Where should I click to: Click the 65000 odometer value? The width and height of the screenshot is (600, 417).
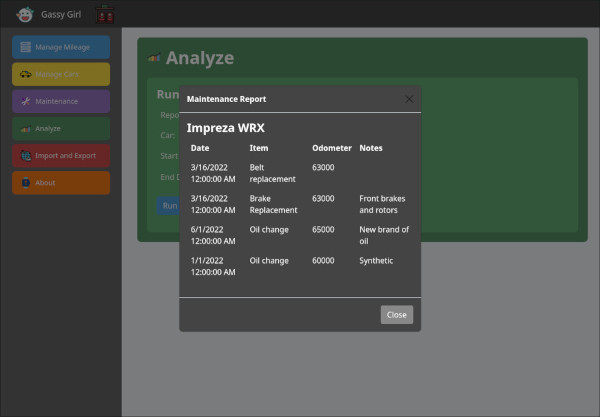pos(323,230)
